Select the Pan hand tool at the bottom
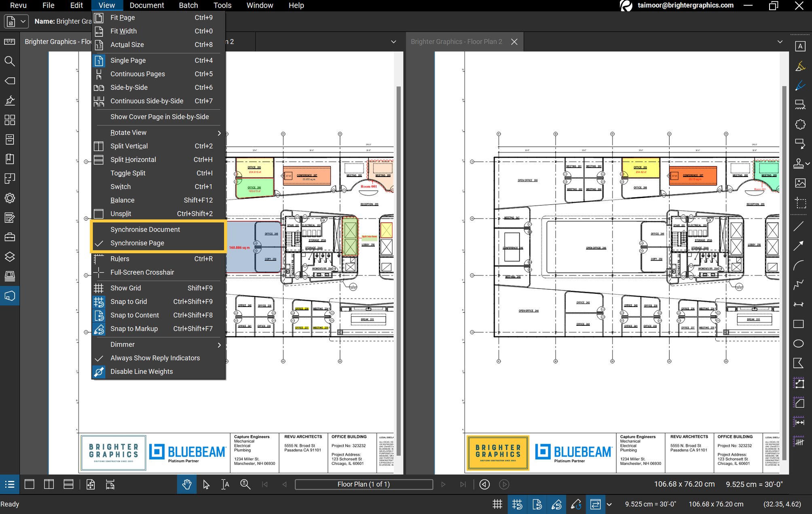Screen dimensions: 812x514 [186, 484]
